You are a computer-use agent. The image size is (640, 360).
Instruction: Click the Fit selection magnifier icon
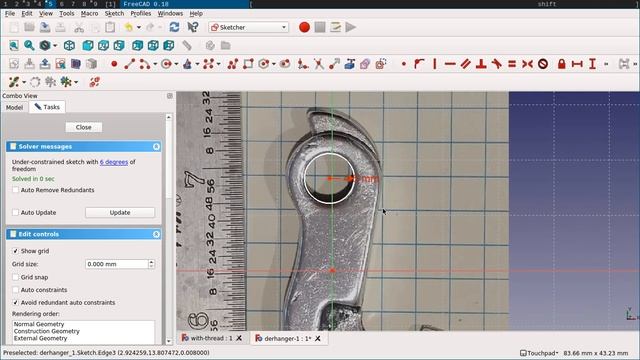tap(29, 45)
